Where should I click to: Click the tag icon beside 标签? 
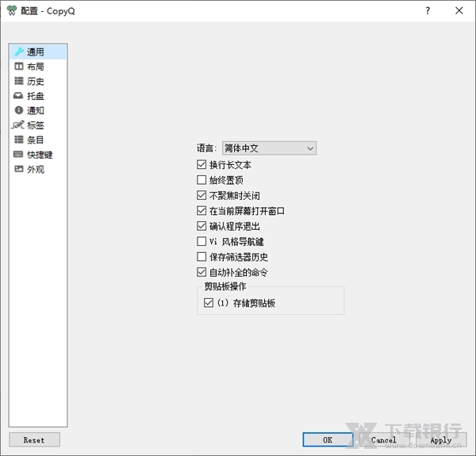pyautogui.click(x=18, y=125)
